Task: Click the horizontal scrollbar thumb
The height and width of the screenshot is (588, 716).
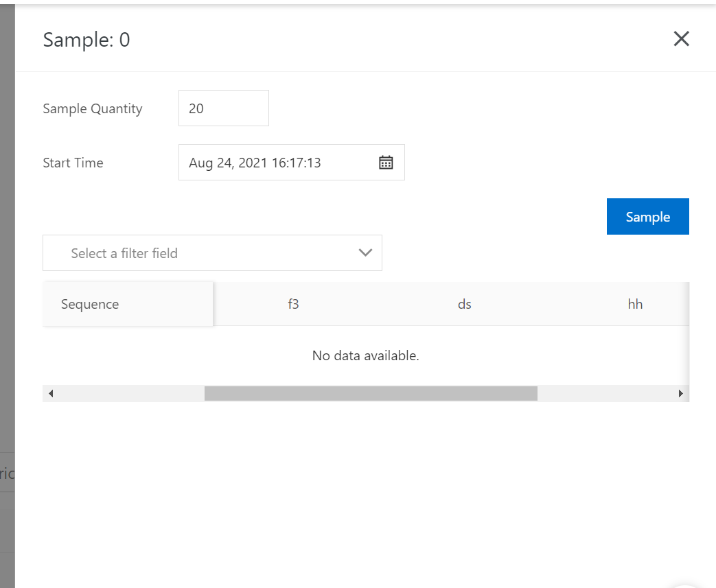Action: (371, 394)
